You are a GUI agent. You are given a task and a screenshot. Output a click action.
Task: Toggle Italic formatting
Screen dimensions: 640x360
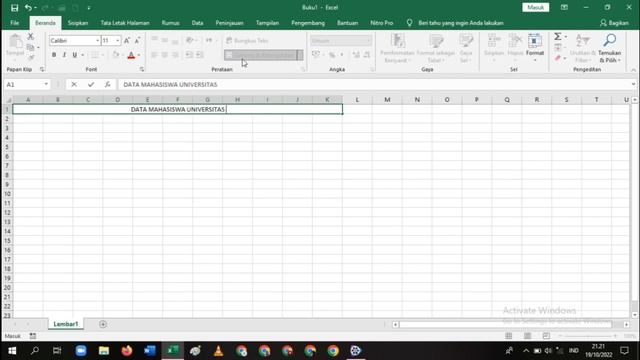coord(64,55)
